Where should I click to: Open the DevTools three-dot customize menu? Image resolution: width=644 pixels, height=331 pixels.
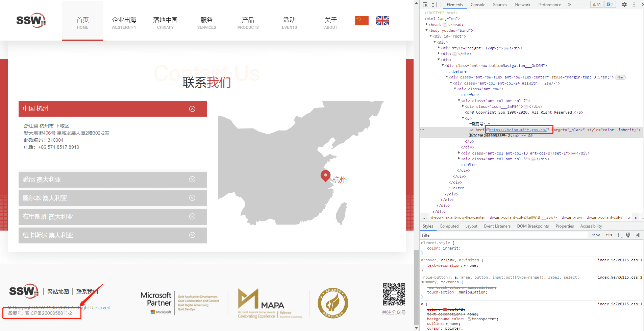(x=634, y=5)
